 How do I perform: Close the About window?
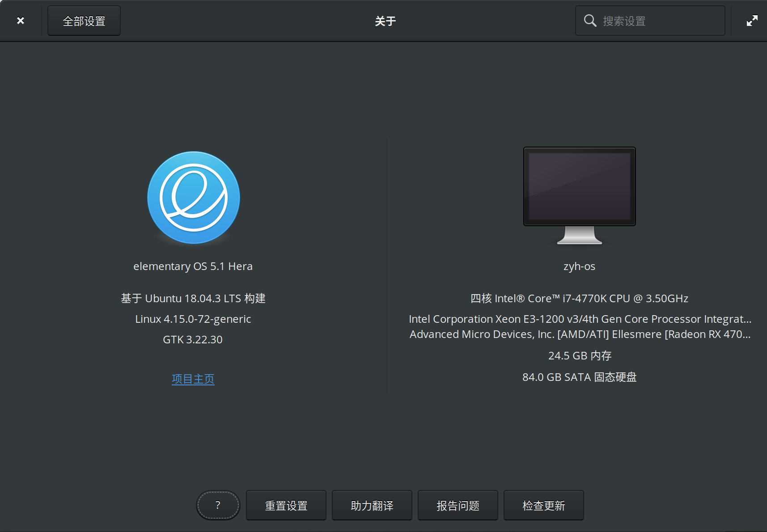click(21, 21)
